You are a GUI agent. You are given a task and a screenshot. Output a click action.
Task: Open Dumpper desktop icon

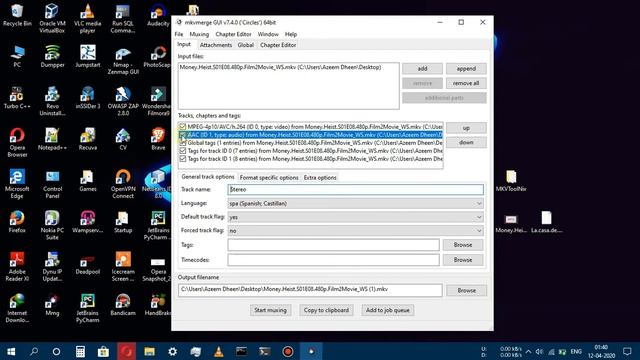(x=52, y=57)
